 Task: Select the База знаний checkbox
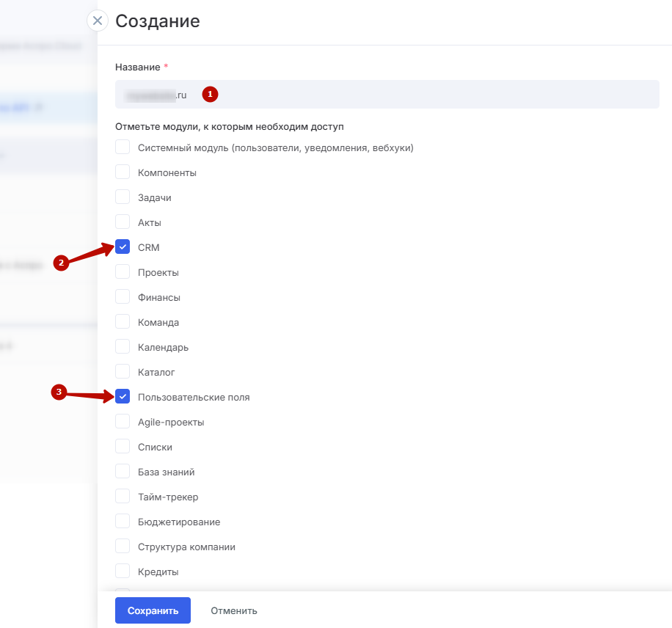123,472
